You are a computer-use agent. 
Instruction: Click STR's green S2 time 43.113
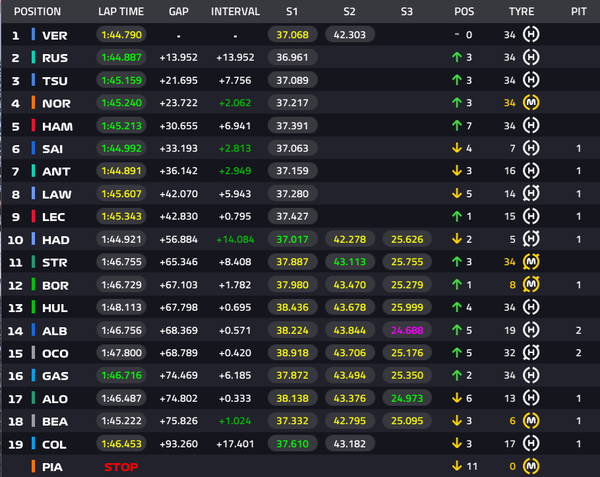tap(350, 262)
